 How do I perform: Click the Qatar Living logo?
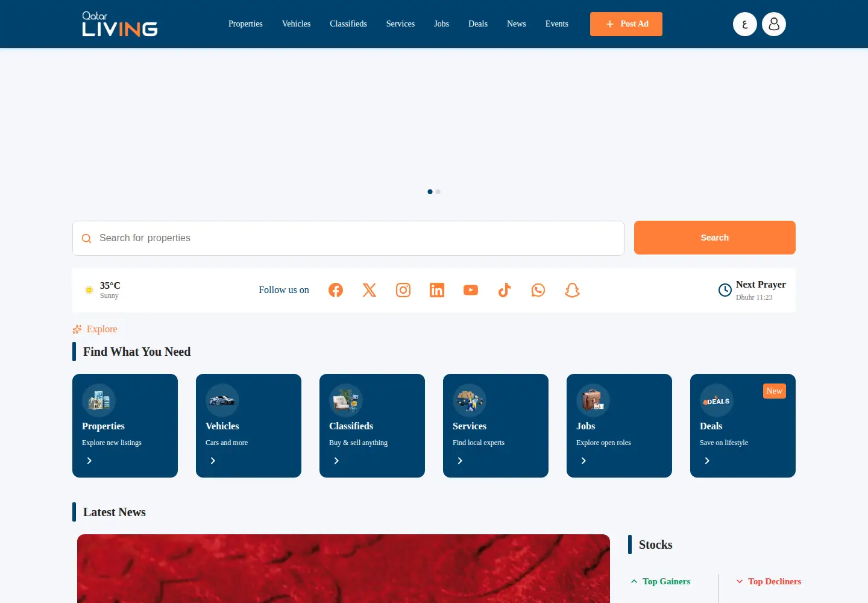pos(120,24)
